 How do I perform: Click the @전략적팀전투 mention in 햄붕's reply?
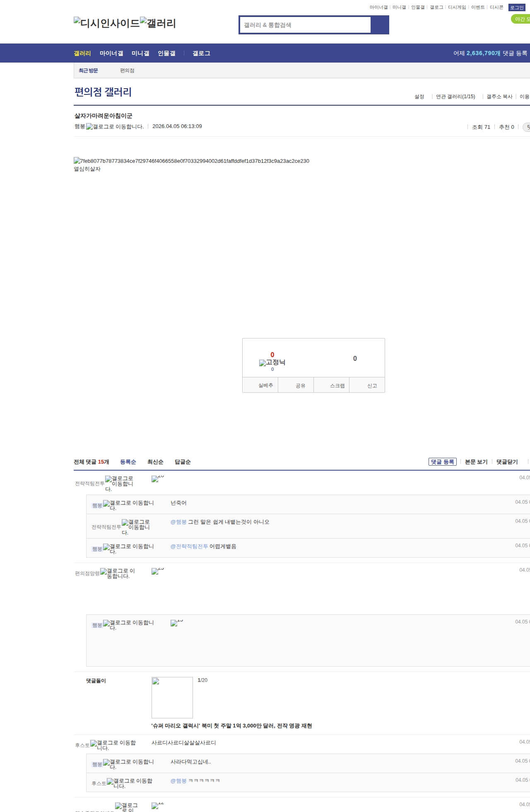pos(189,546)
